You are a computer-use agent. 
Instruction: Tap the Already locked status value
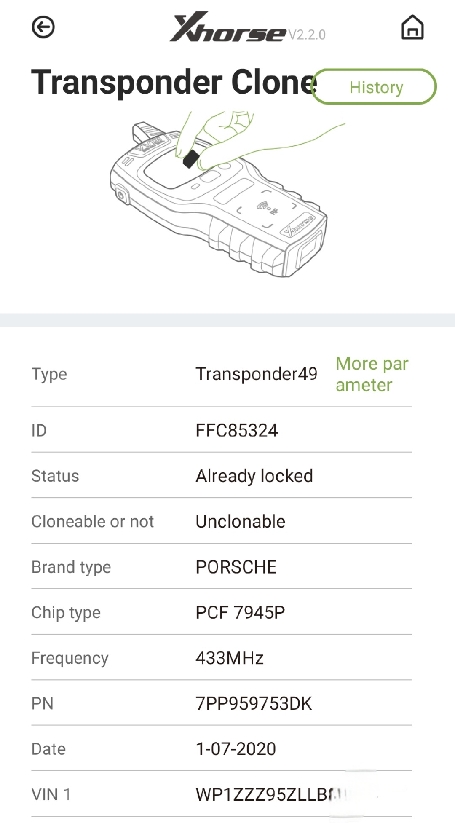pos(254,476)
